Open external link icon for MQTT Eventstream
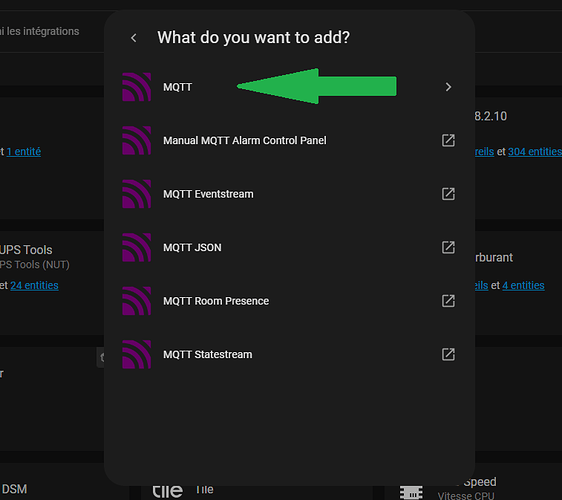This screenshot has height=500, width=562. pos(448,194)
